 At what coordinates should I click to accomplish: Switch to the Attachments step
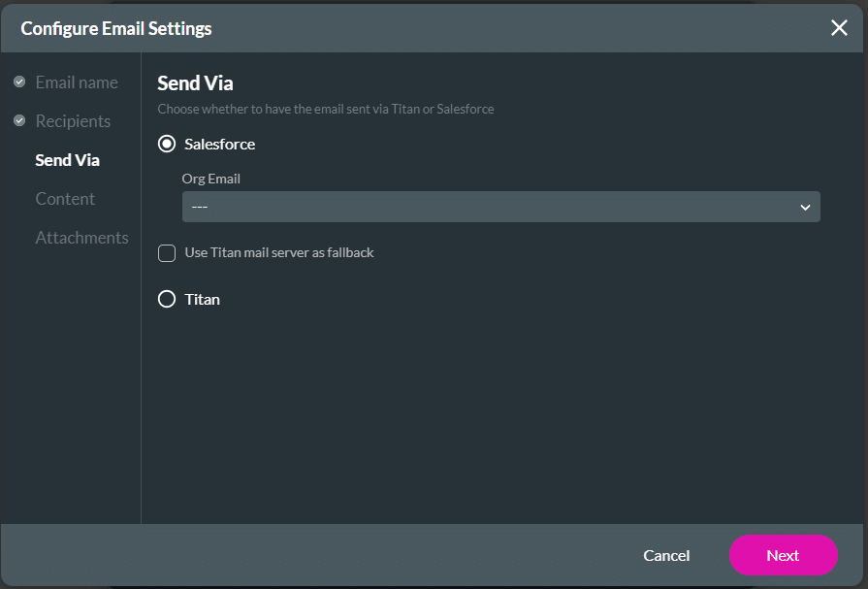pyautogui.click(x=81, y=238)
